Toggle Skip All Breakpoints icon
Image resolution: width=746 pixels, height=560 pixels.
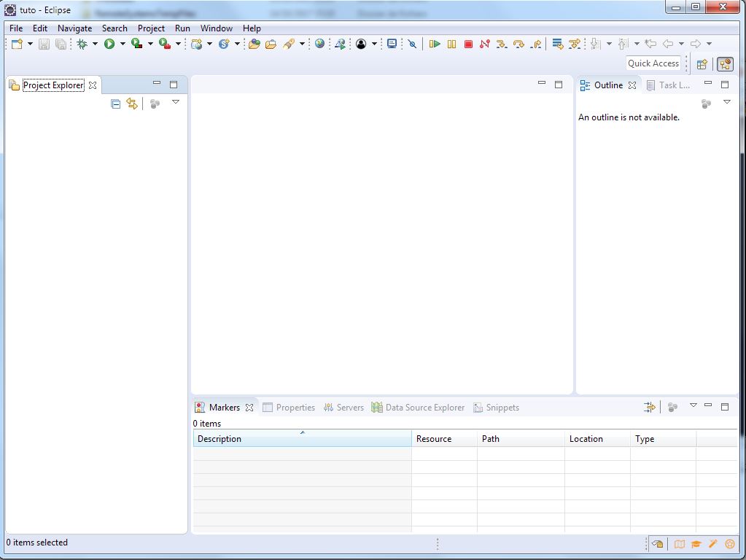[412, 44]
